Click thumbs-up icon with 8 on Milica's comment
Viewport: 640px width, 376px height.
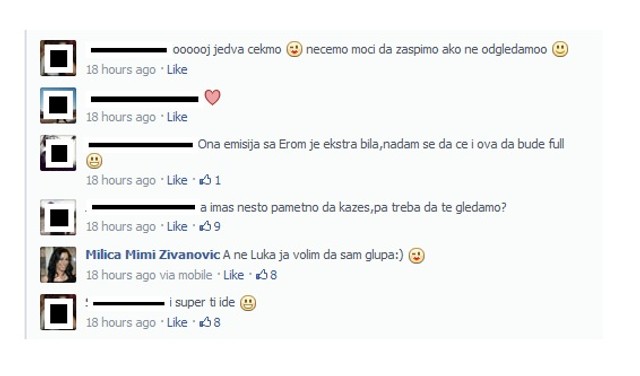point(262,274)
